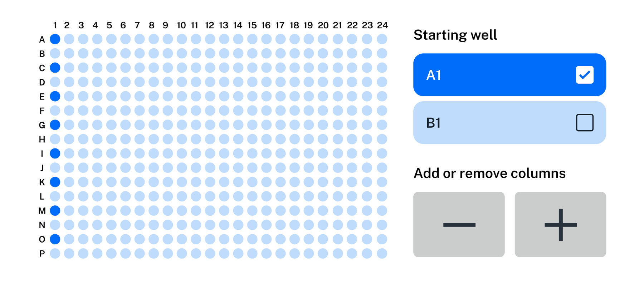Select the A1 starting well panel
The image size is (644, 288).
[x=509, y=74]
